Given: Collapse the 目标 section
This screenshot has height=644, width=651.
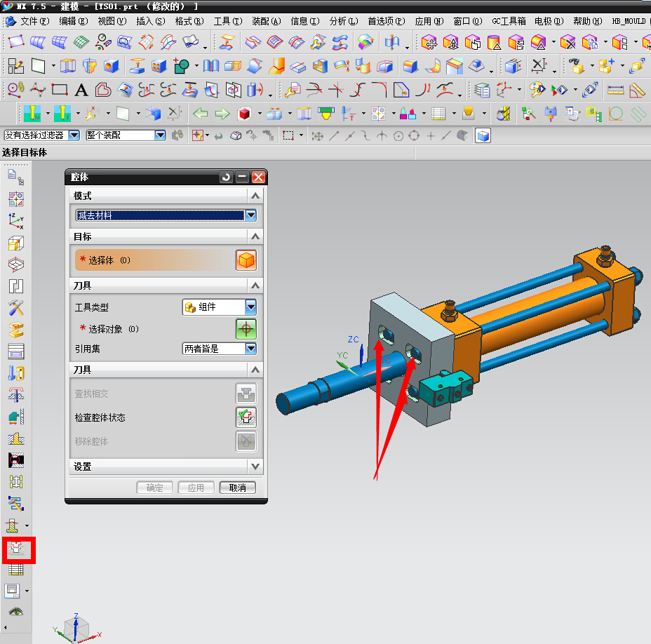Looking at the screenshot, I should click(255, 236).
